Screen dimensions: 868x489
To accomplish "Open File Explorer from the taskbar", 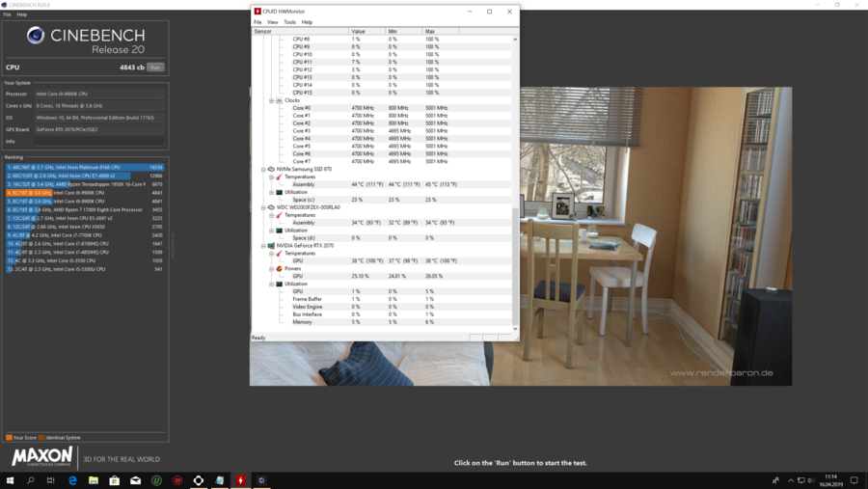I will click(x=93, y=480).
